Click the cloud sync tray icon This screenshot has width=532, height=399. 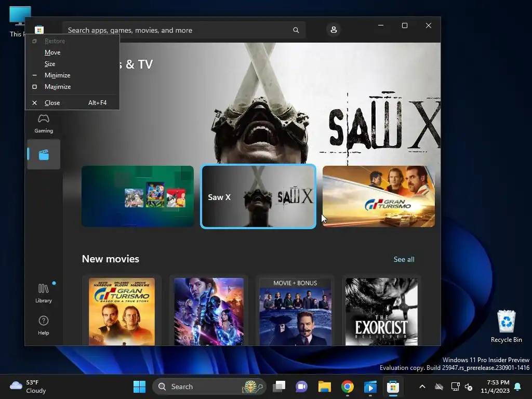(x=439, y=387)
